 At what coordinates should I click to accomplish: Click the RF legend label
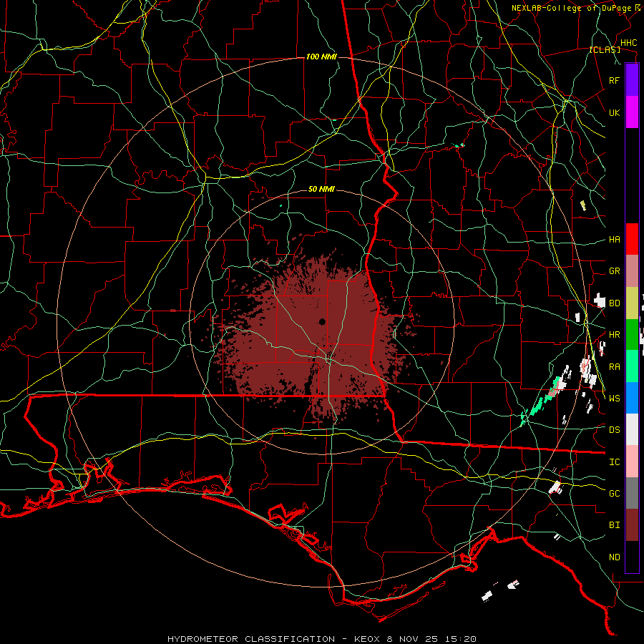[614, 80]
